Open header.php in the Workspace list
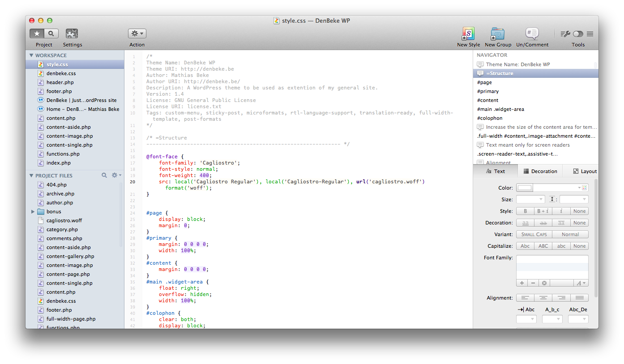 tap(60, 82)
